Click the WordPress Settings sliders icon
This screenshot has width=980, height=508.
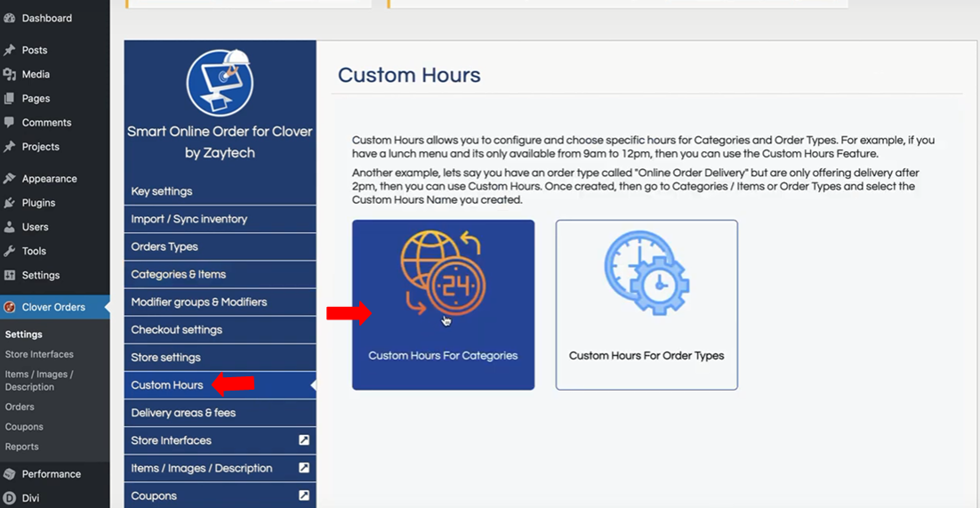point(10,275)
